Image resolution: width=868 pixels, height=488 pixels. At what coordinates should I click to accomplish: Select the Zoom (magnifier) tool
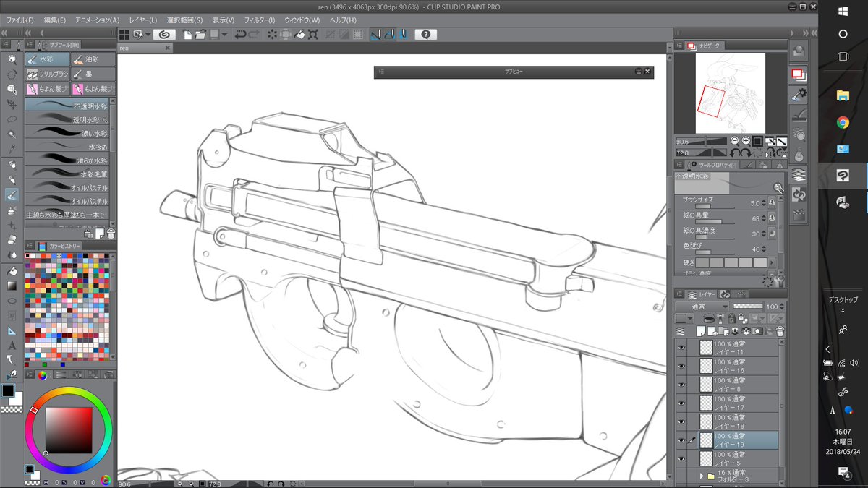click(x=12, y=59)
